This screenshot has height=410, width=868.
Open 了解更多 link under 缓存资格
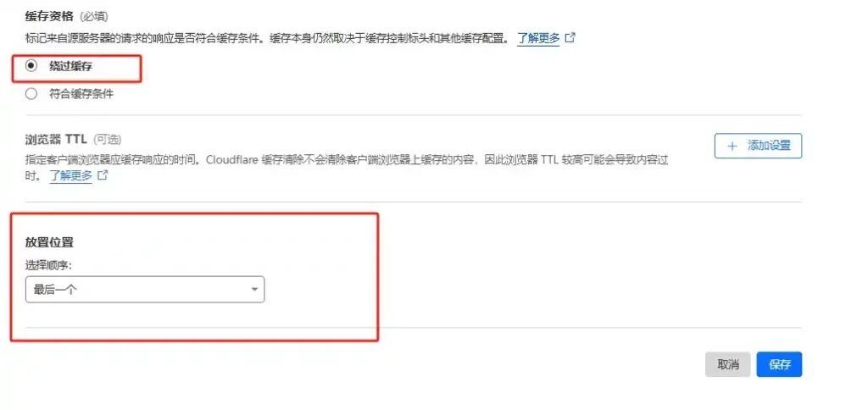pyautogui.click(x=538, y=38)
